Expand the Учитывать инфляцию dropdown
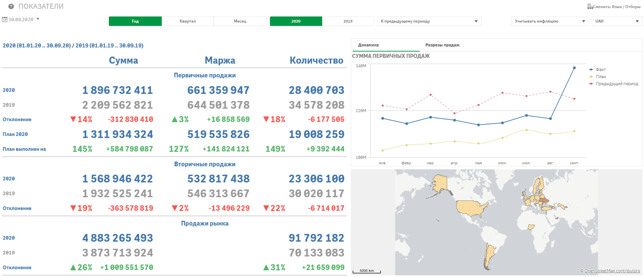 (550, 21)
